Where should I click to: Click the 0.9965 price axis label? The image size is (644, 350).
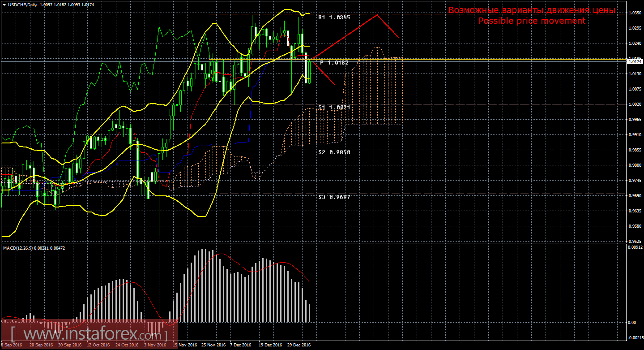click(635, 120)
